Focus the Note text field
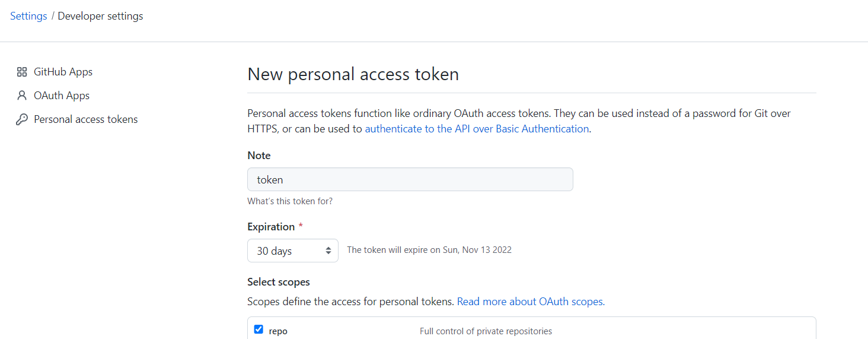Screen dimensions: 868x339 point(410,179)
